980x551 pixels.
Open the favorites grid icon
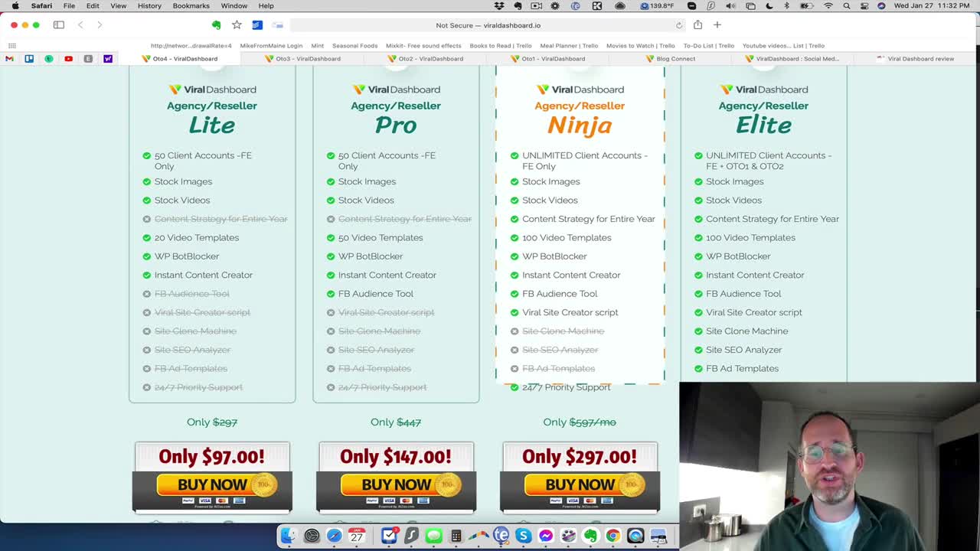tap(11, 45)
